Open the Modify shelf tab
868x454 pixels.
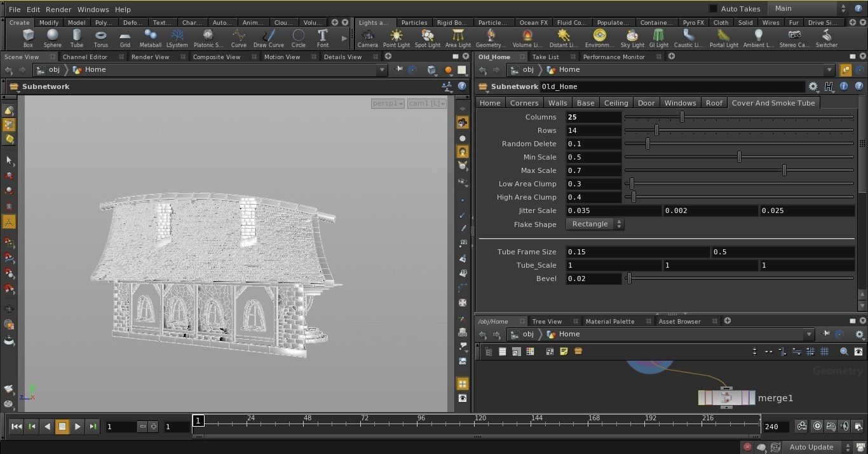(49, 22)
